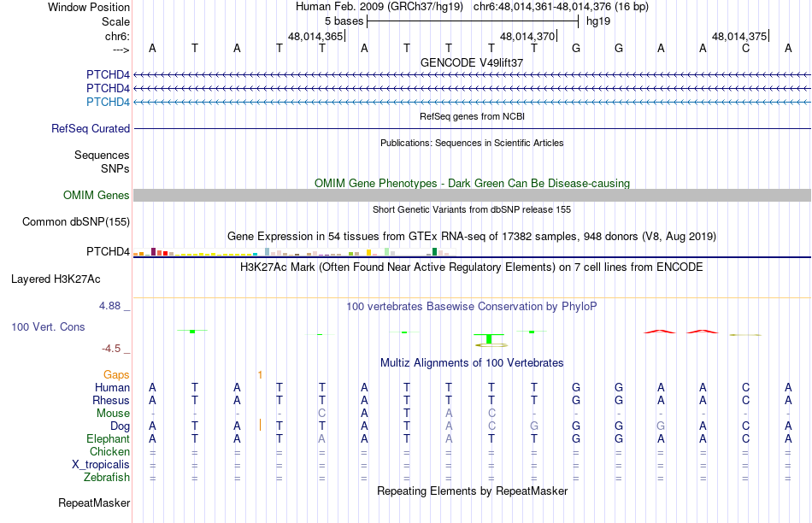Select the Chicken alignment row label
This screenshot has width=812, height=523.
point(109,451)
